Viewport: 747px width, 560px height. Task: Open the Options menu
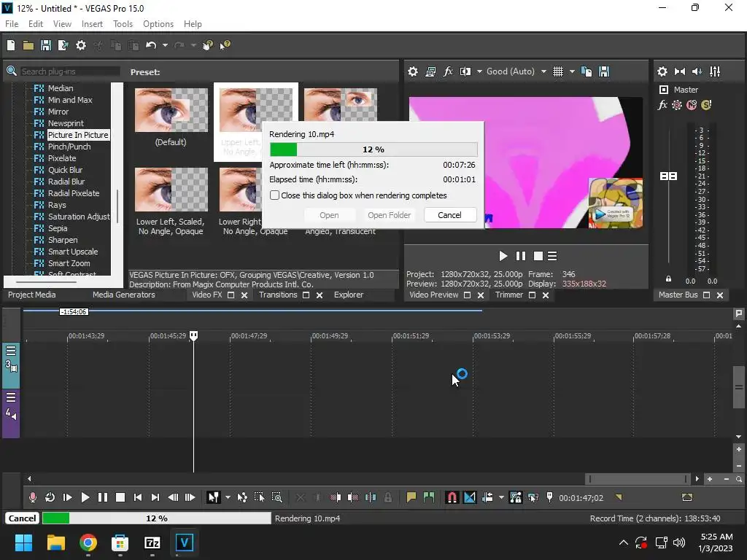coord(158,24)
